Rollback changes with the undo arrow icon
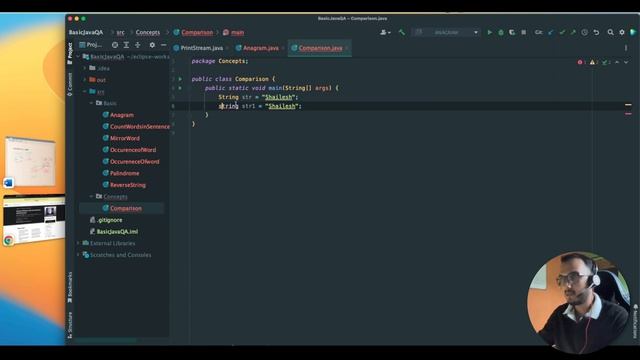Image resolution: width=640 pixels, height=360 pixels. (x=596, y=32)
